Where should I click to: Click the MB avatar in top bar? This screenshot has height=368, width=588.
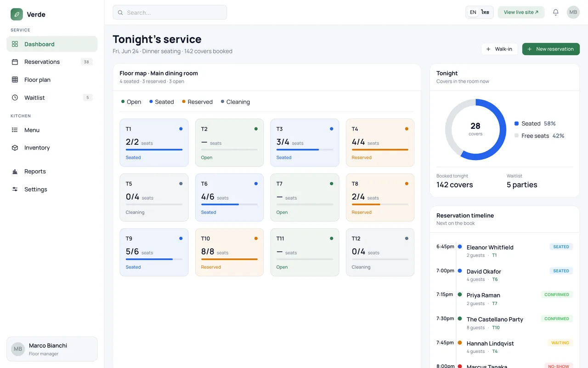(573, 12)
